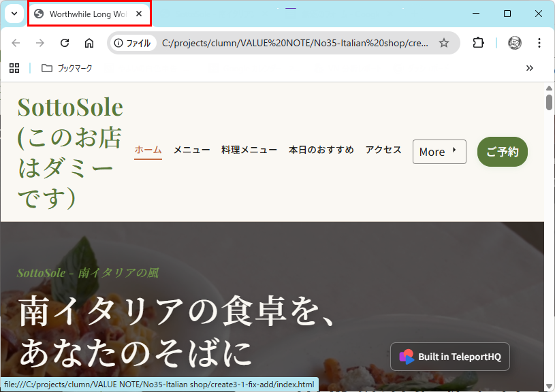555x392 pixels.
Task: Reload the current page
Action: [65, 42]
